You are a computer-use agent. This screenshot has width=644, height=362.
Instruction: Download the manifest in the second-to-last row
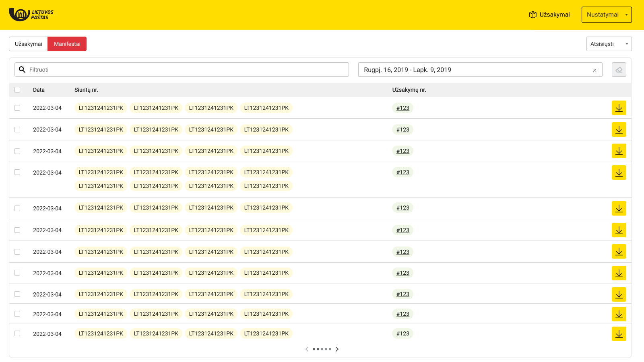coord(619,314)
